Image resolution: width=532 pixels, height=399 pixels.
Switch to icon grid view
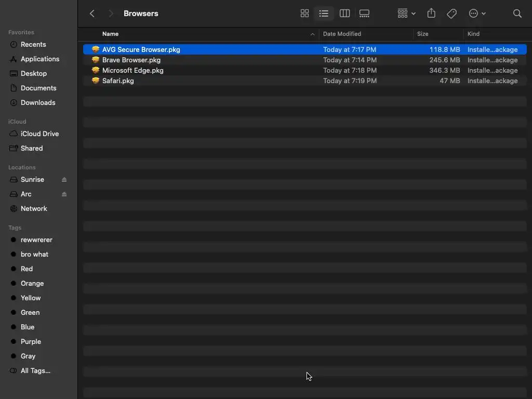click(304, 14)
